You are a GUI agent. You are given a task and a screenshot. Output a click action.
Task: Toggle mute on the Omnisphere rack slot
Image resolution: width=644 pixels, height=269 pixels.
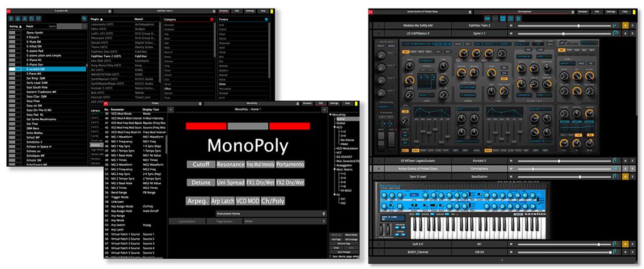pos(511,169)
